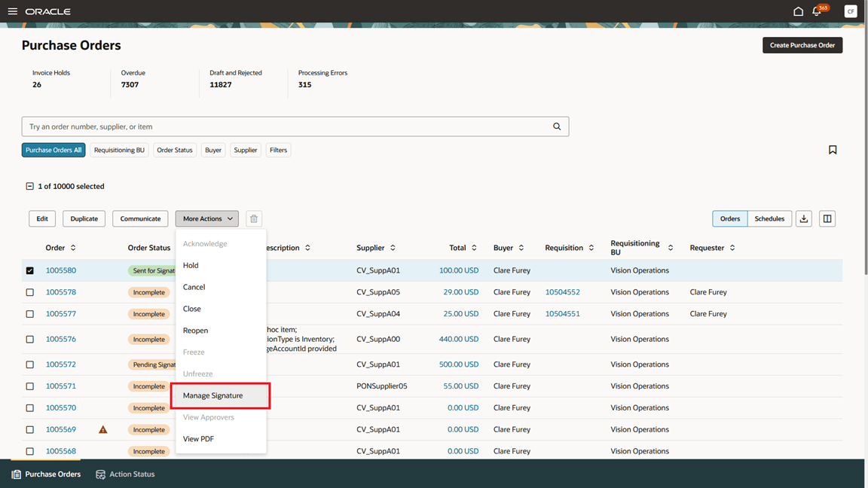Open the navigation hamburger menu
This screenshot has width=868, height=488.
point(13,11)
